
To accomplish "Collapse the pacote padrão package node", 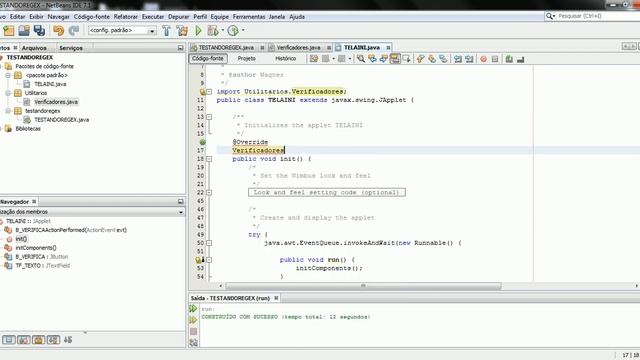I will pos(8,76).
